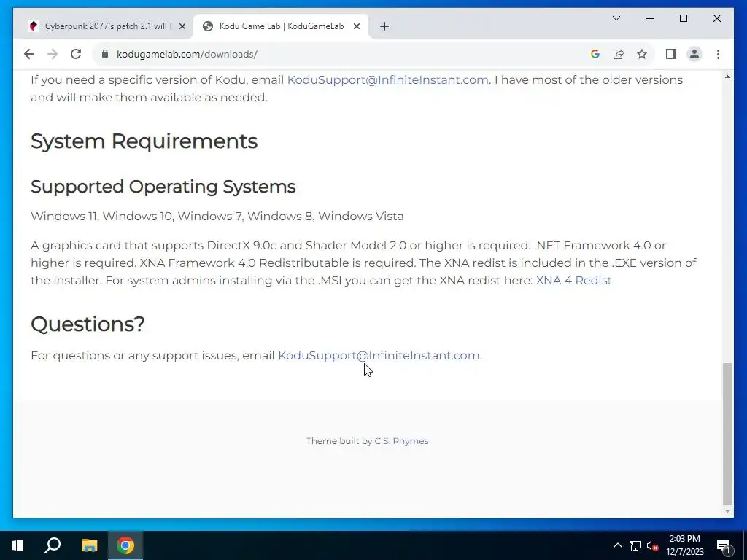Click the first KoduSupport email link
Image resolution: width=747 pixels, height=560 pixels.
pos(388,80)
